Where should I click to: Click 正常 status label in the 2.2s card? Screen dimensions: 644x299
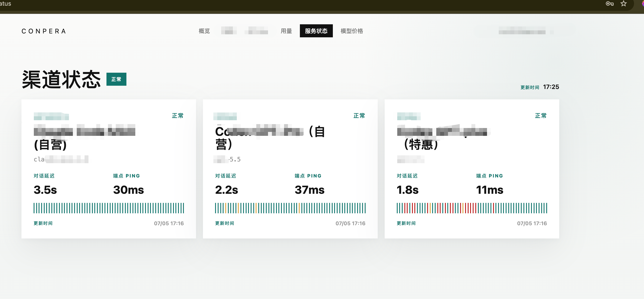coord(359,116)
